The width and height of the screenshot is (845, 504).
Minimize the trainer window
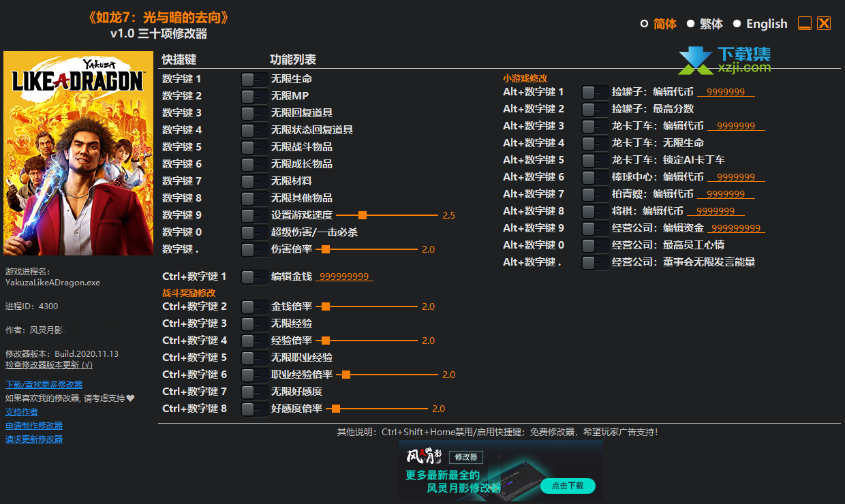pos(805,23)
